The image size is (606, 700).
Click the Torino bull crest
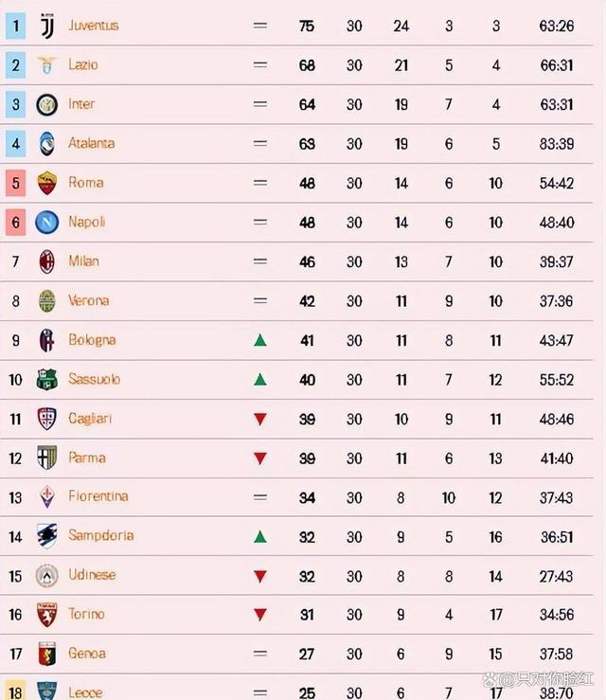(46, 615)
